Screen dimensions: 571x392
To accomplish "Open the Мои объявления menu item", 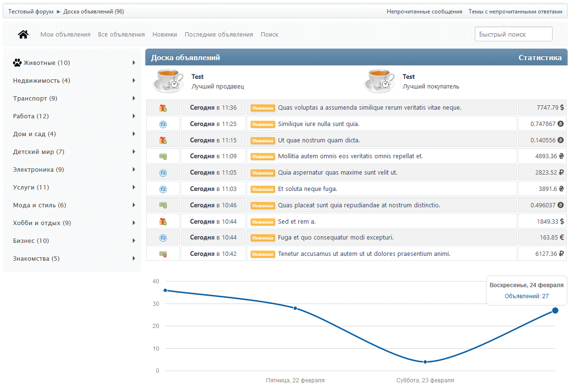I will pos(65,35).
